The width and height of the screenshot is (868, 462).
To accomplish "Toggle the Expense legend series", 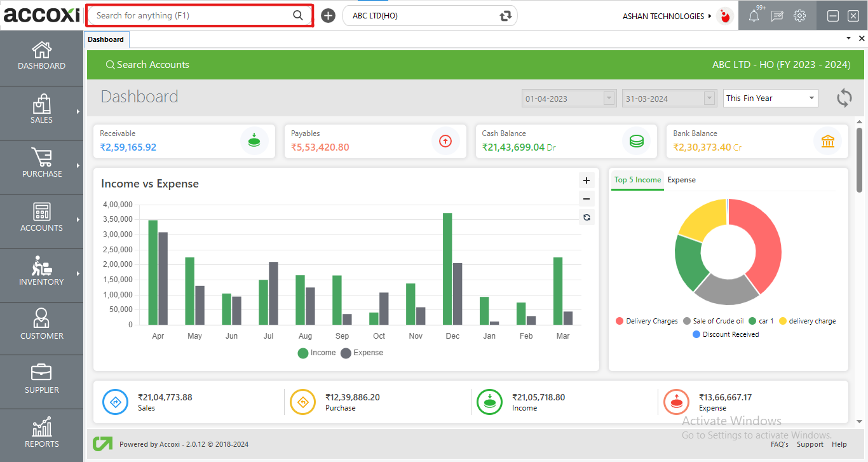I will pyautogui.click(x=362, y=353).
